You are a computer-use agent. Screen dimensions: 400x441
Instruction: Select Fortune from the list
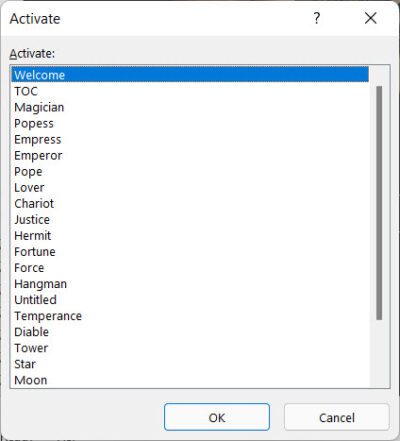tap(190, 251)
